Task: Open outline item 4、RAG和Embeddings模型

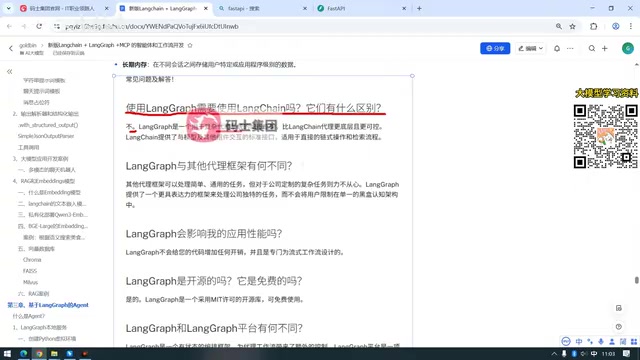Action: coord(44,181)
